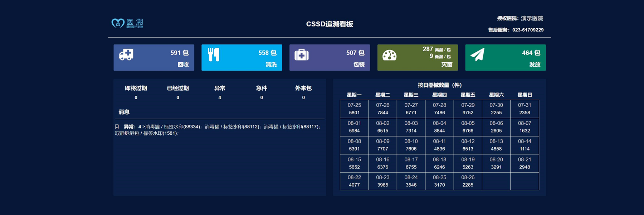Click the 医溯 heart logo

coord(118,23)
